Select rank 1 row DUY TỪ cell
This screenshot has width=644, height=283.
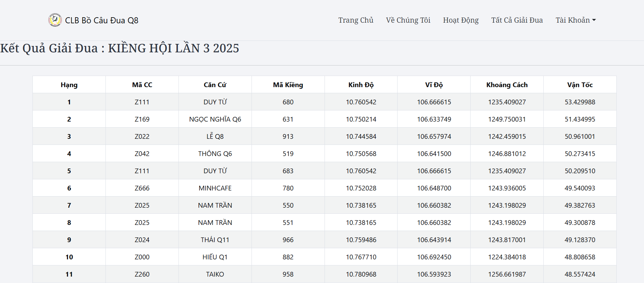tap(215, 102)
